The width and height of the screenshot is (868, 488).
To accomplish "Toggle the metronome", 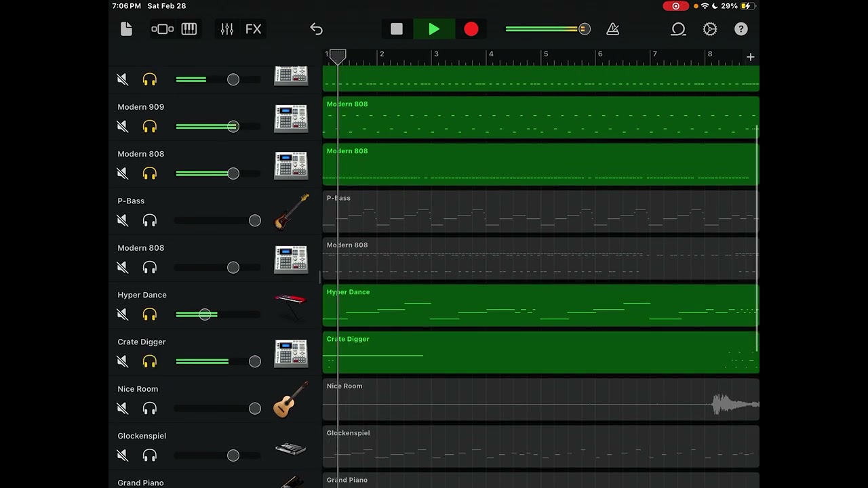I will point(612,29).
